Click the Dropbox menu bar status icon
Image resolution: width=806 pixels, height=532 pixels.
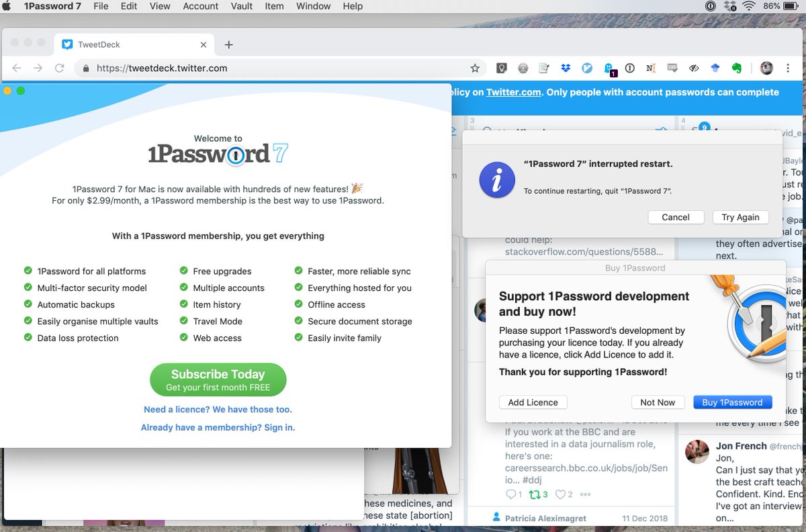click(730, 6)
